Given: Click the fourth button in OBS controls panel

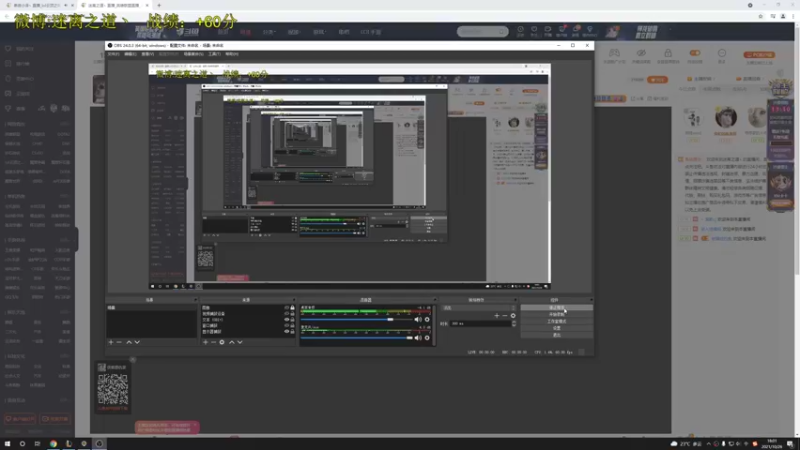Looking at the screenshot, I should coord(557,328).
